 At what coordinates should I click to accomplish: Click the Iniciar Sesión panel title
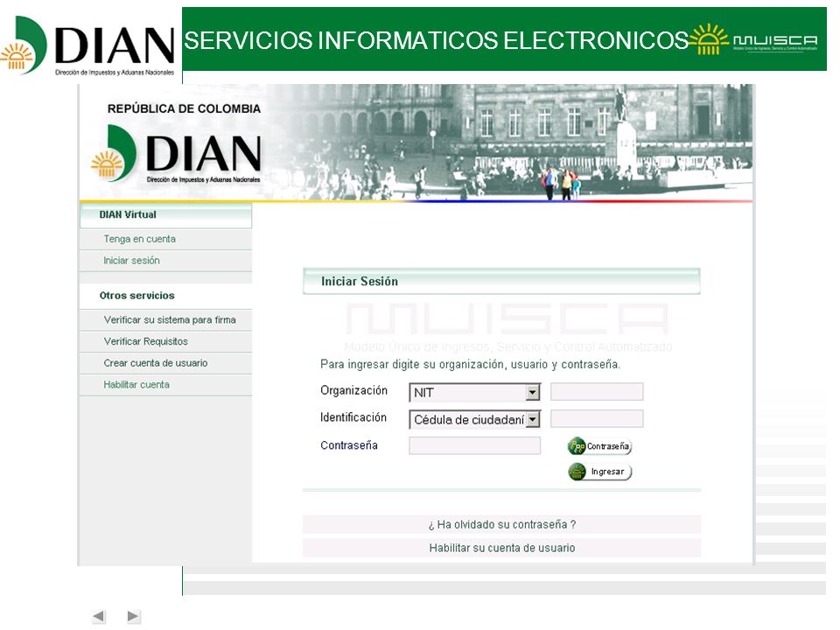pos(360,281)
